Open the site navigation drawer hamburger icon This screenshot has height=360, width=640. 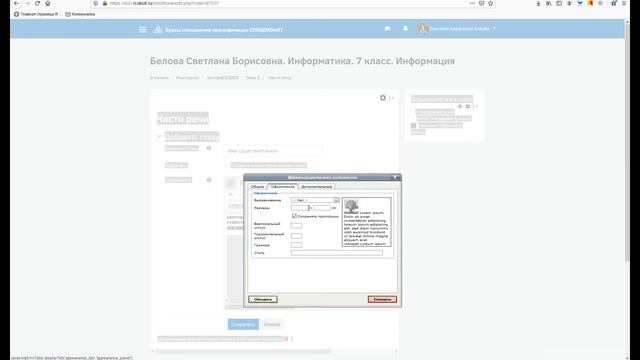coord(143,29)
